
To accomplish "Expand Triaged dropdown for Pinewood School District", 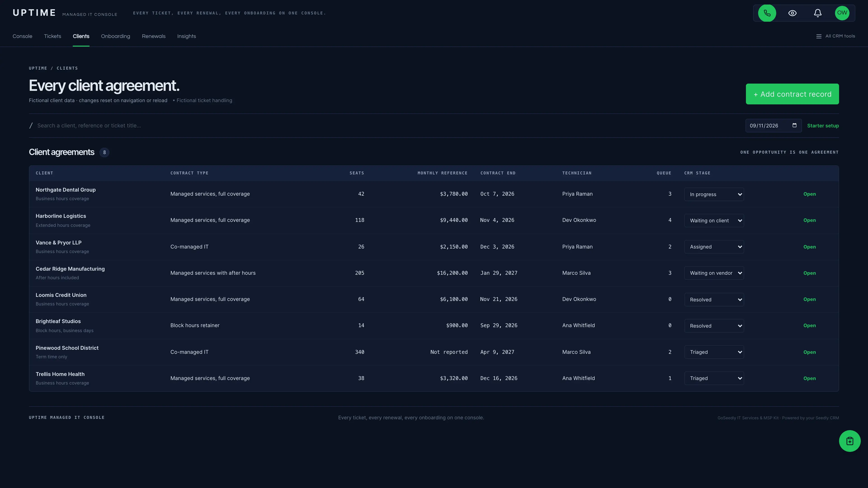I will pyautogui.click(x=714, y=352).
